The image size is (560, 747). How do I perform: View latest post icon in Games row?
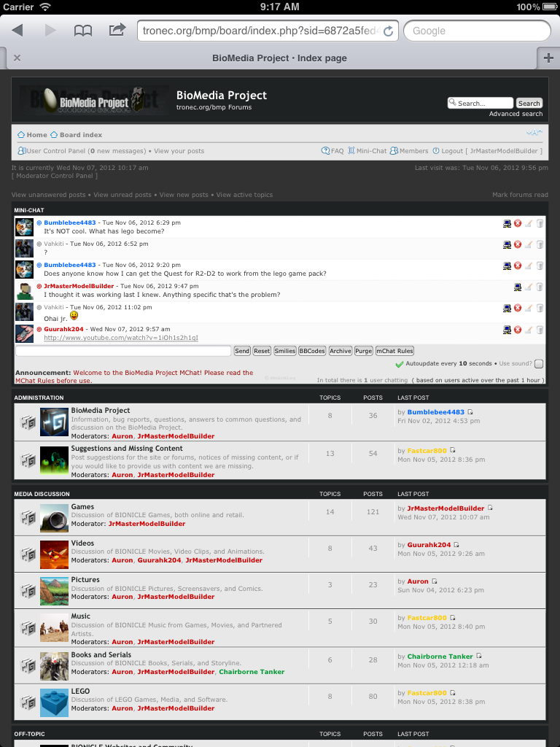(491, 508)
